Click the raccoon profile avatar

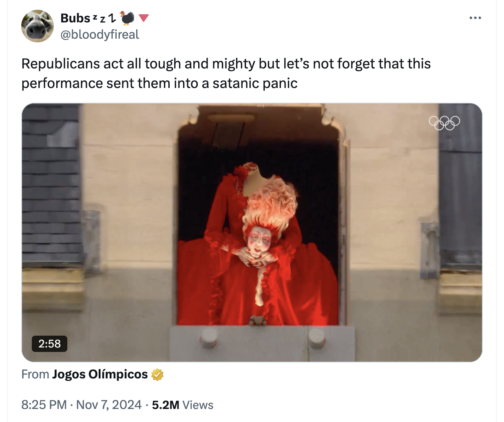click(38, 26)
